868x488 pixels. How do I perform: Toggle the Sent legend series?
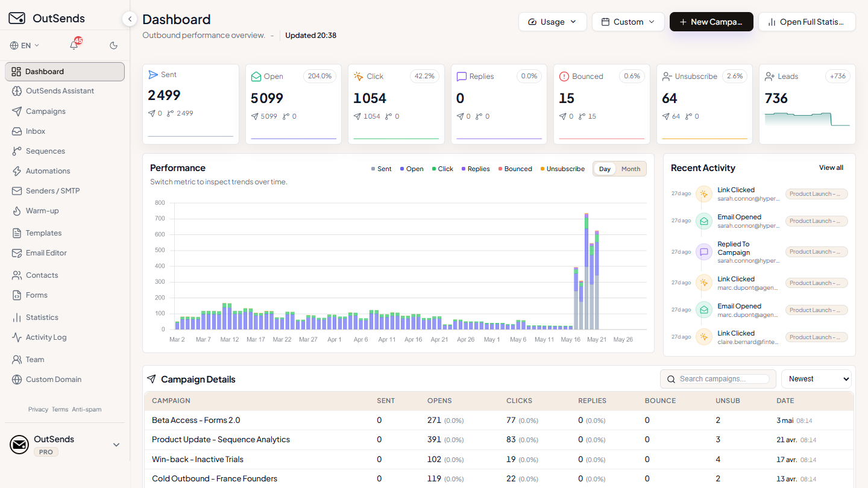pos(382,169)
